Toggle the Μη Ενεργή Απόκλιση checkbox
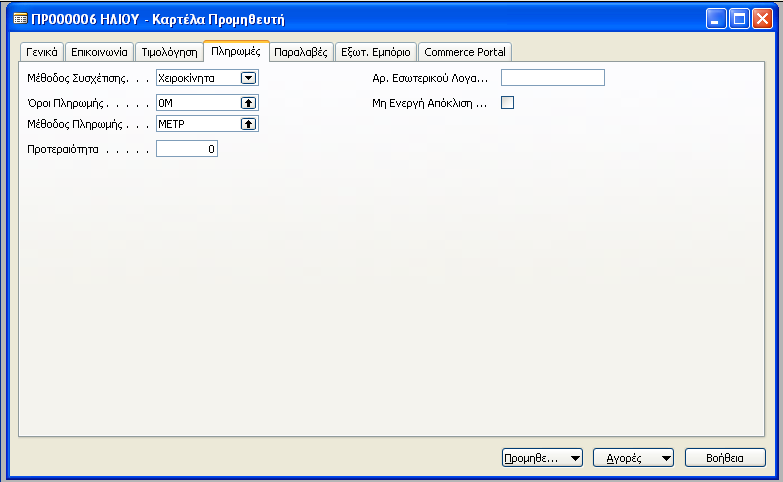Screen dimensions: 783x482 [x=507, y=103]
